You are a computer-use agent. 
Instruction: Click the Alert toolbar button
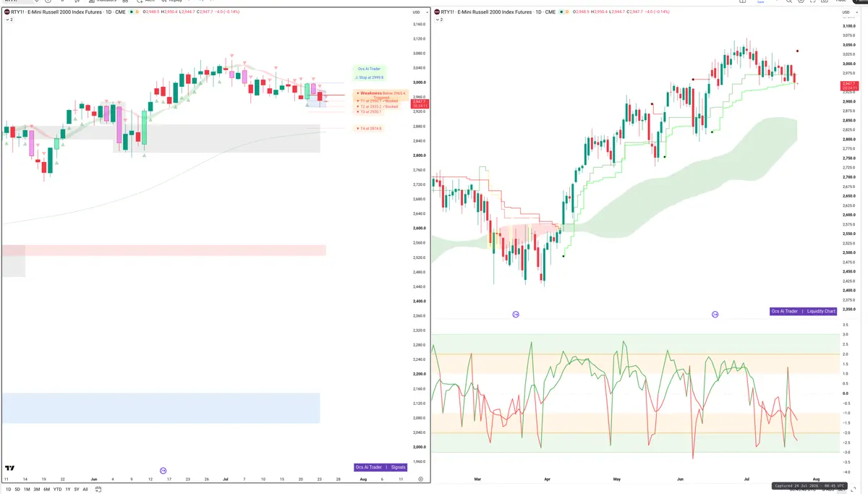click(147, 1)
